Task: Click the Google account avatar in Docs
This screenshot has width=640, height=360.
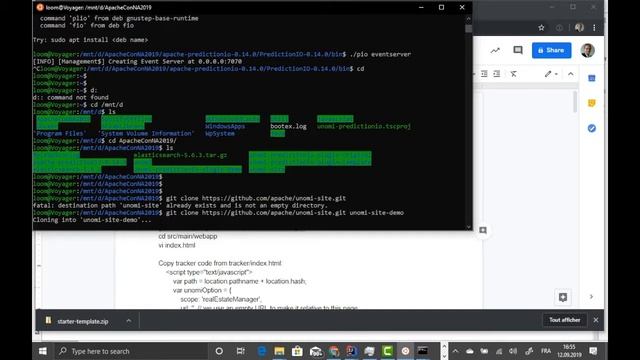Action: [587, 50]
